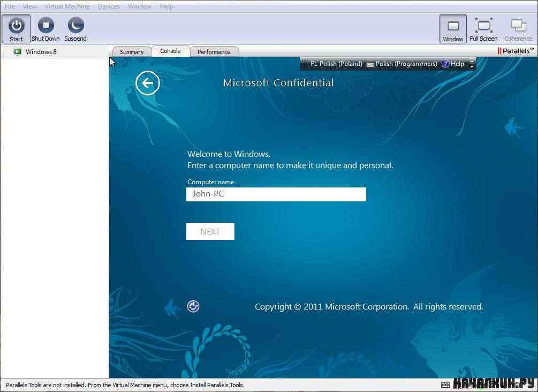This screenshot has width=538, height=392.
Task: Switch to the Performance tab
Action: coord(214,52)
